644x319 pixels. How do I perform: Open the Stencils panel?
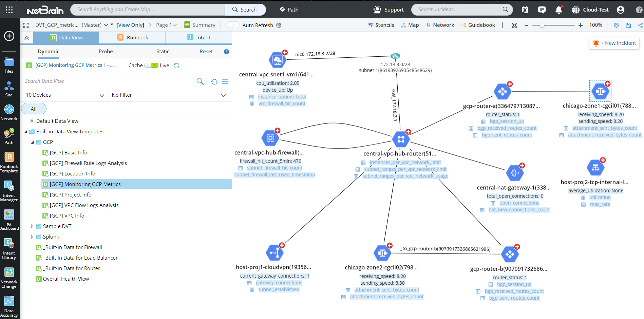click(381, 25)
